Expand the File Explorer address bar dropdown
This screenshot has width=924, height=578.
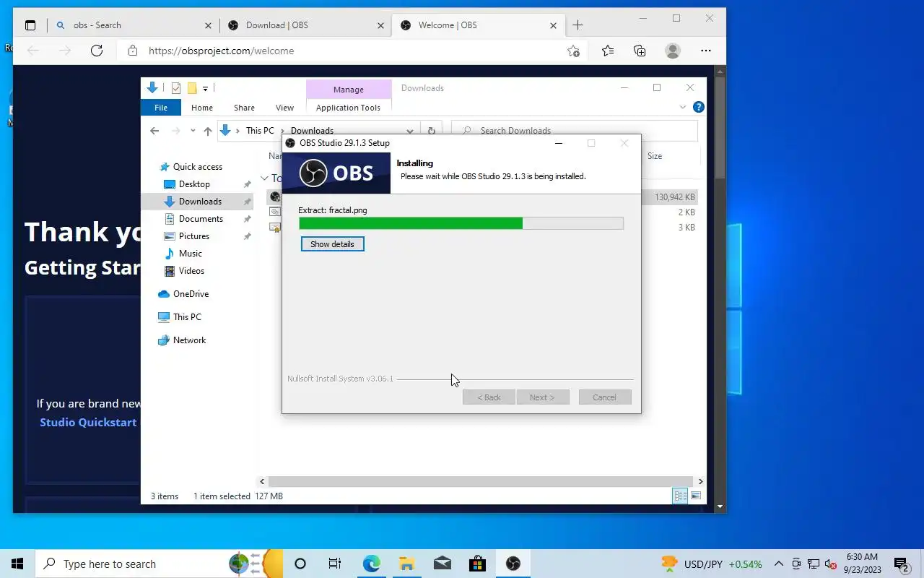[410, 131]
